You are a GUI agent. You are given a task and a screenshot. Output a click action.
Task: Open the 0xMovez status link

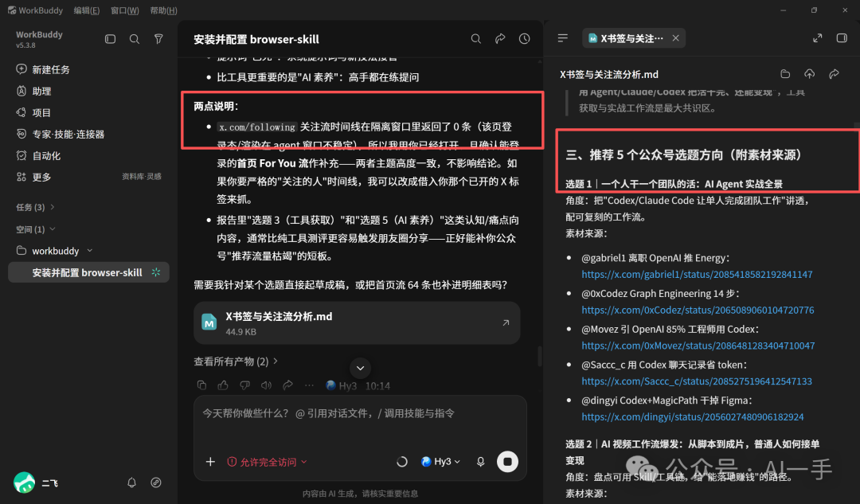click(698, 346)
